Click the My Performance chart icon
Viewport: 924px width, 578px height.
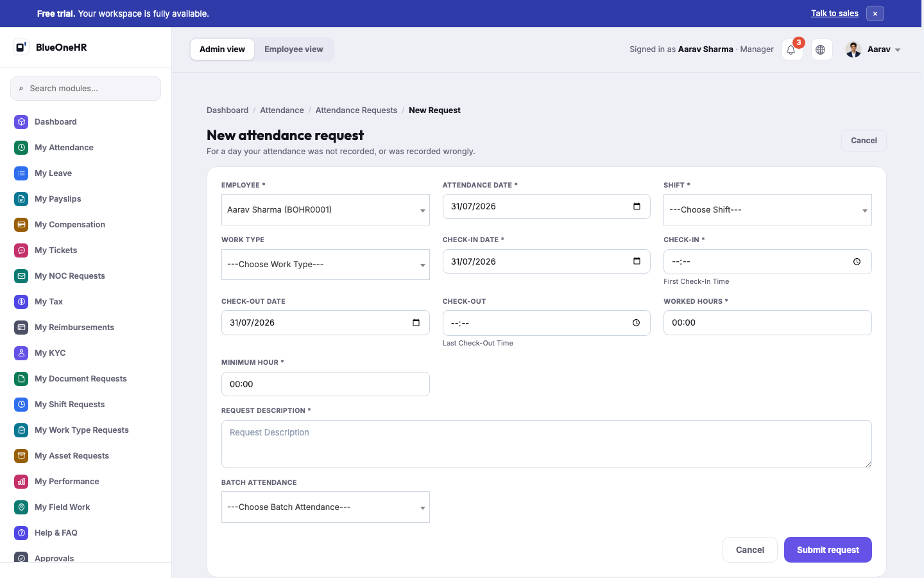click(21, 482)
